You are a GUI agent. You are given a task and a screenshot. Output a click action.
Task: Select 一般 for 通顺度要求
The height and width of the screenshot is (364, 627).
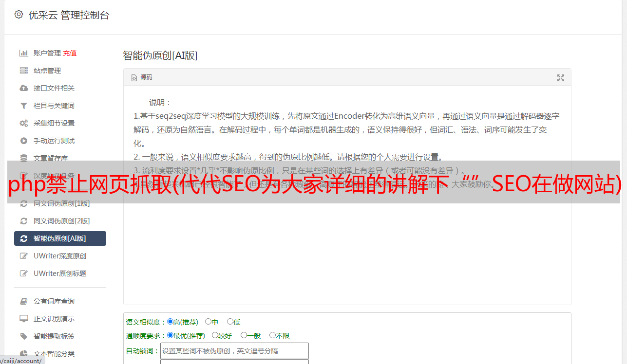pyautogui.click(x=244, y=335)
